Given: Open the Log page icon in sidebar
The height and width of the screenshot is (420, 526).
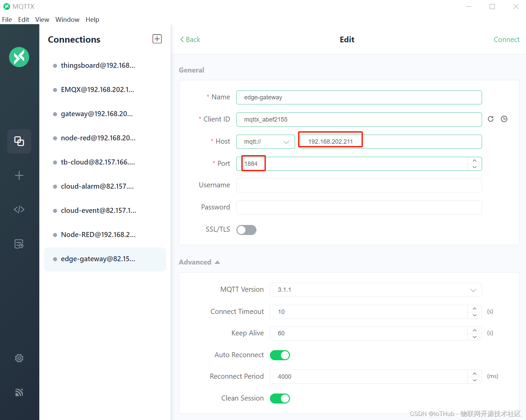Looking at the screenshot, I should [x=19, y=244].
